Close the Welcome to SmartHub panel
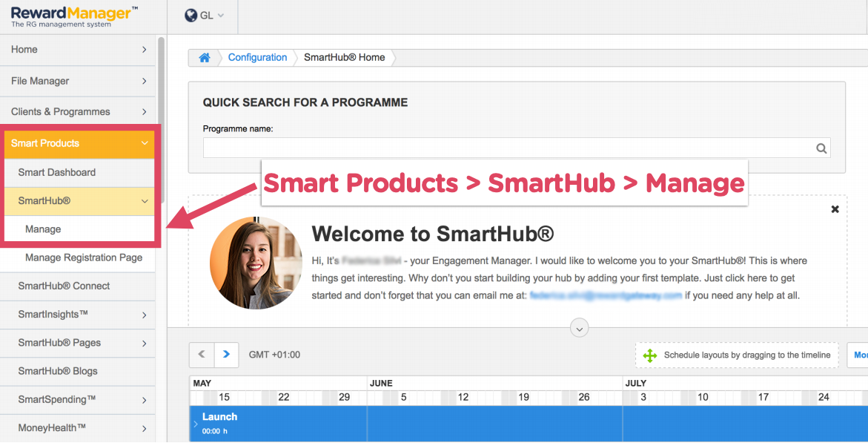This screenshot has height=443, width=868. point(835,209)
